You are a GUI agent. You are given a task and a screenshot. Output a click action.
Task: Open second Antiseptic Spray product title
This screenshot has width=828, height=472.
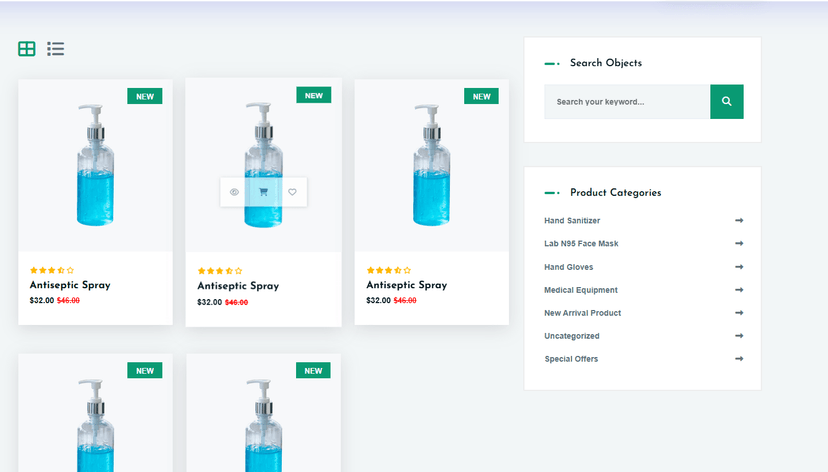tap(238, 286)
